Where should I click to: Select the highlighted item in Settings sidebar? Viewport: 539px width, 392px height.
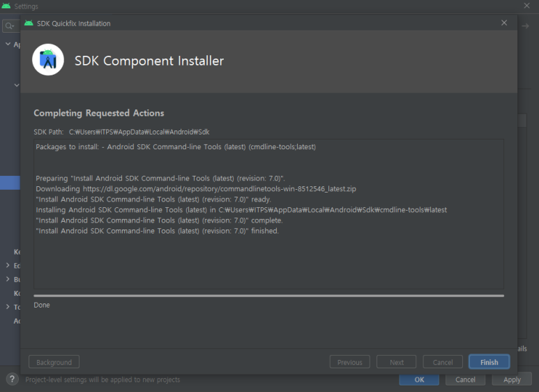tap(10, 183)
